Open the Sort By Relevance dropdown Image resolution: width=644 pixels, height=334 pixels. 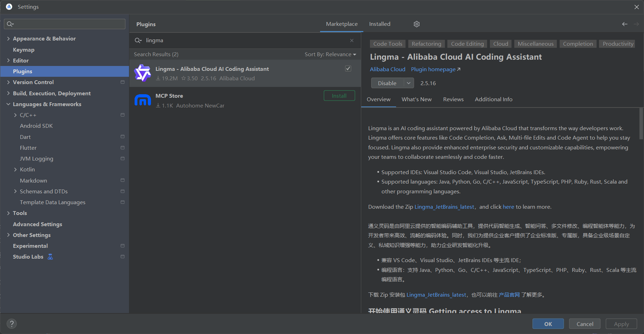pyautogui.click(x=331, y=54)
